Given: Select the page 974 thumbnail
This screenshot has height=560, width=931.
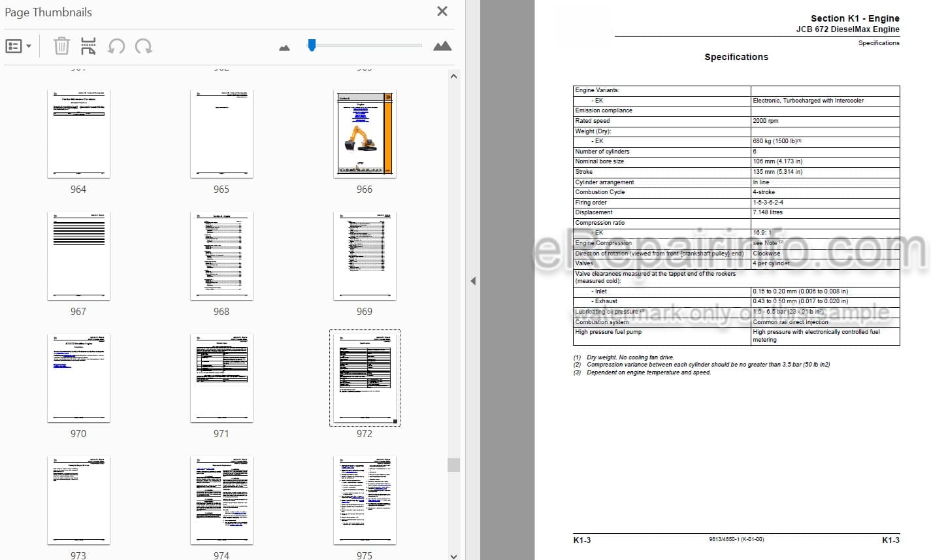Looking at the screenshot, I should click(221, 501).
